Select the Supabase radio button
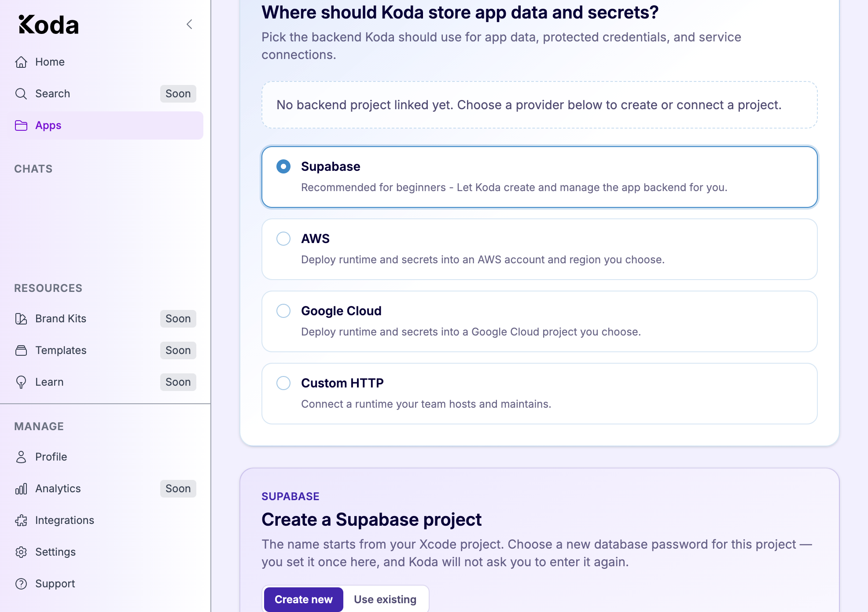868x612 pixels. 283,166
